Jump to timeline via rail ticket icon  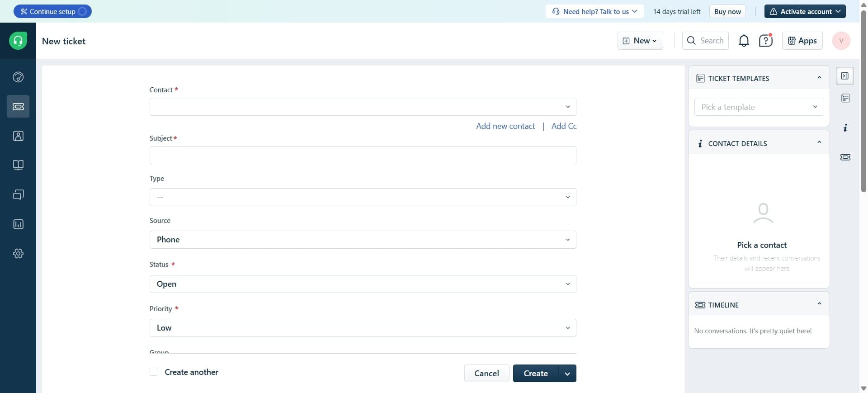[x=845, y=157]
